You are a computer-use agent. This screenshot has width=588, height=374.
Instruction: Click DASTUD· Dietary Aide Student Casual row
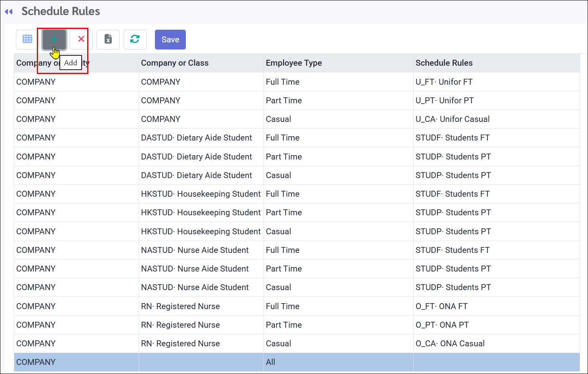[297, 175]
